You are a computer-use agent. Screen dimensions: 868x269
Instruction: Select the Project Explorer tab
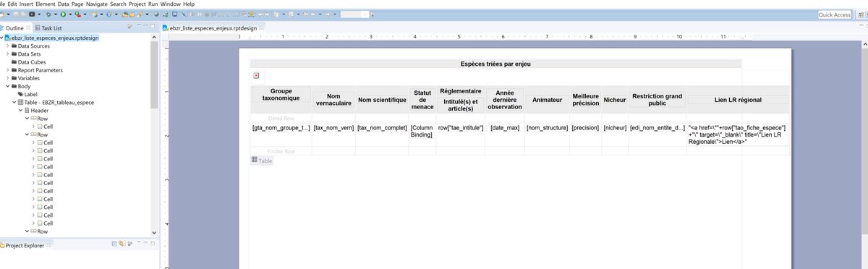coord(25,245)
